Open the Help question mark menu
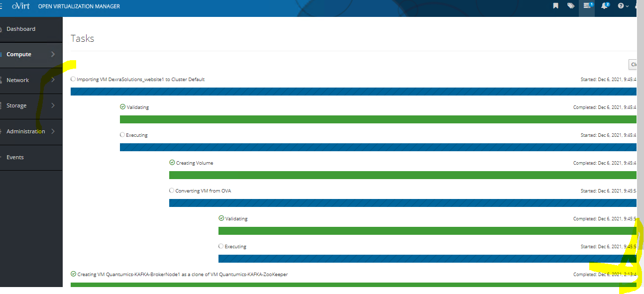 (622, 6)
